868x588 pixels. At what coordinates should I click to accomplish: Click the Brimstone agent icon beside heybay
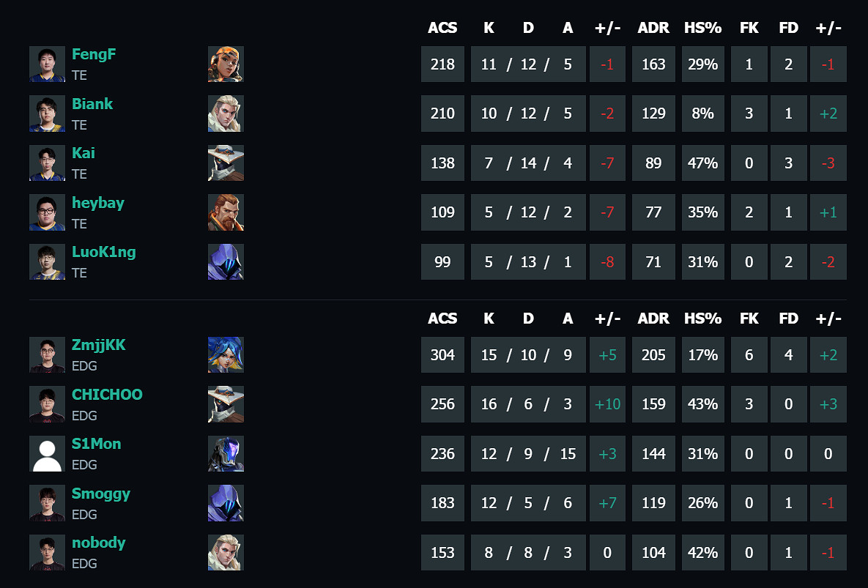pos(226,212)
